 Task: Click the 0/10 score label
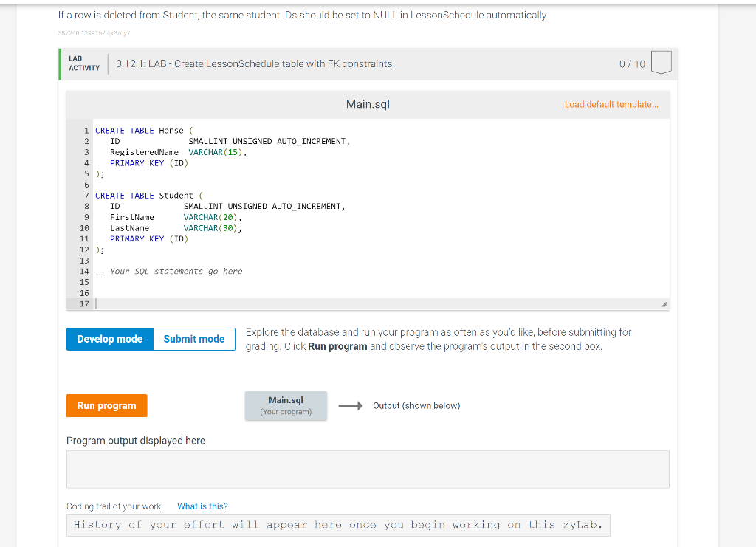[x=632, y=63]
